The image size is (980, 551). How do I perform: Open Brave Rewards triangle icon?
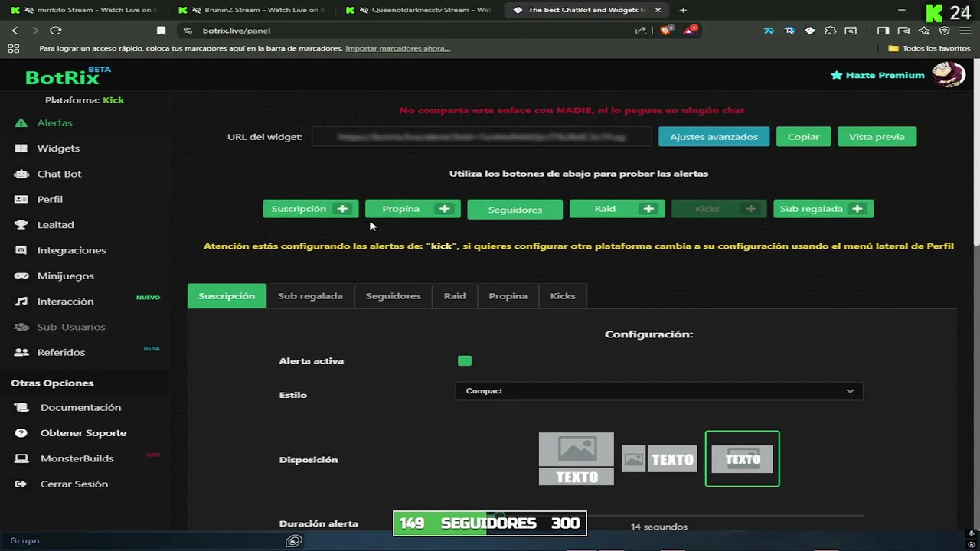pos(691,31)
